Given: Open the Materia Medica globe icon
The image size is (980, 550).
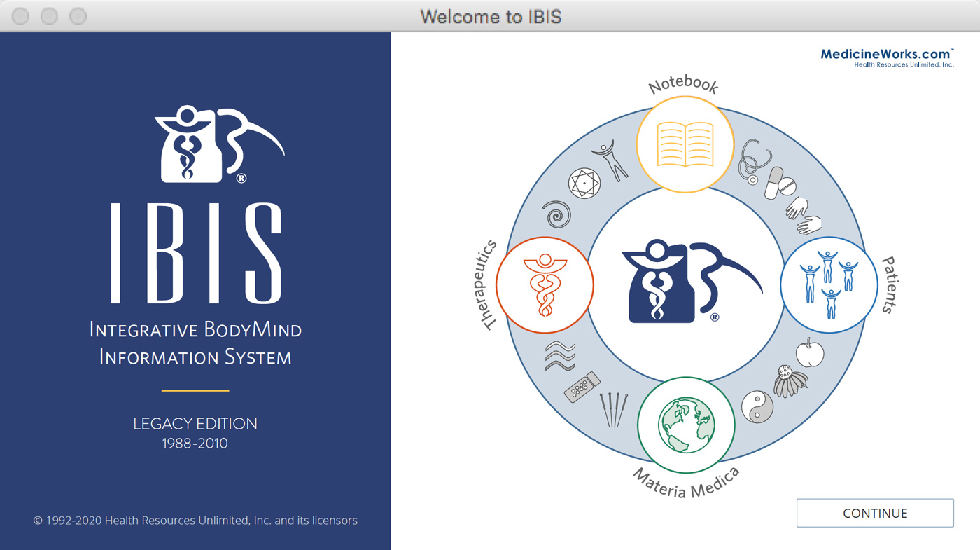Looking at the screenshot, I should pyautogui.click(x=686, y=425).
